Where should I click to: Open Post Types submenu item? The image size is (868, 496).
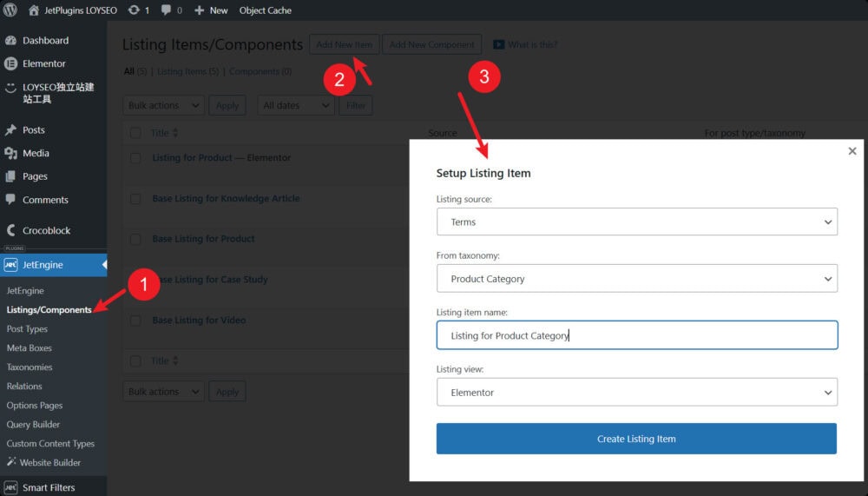[x=27, y=328]
